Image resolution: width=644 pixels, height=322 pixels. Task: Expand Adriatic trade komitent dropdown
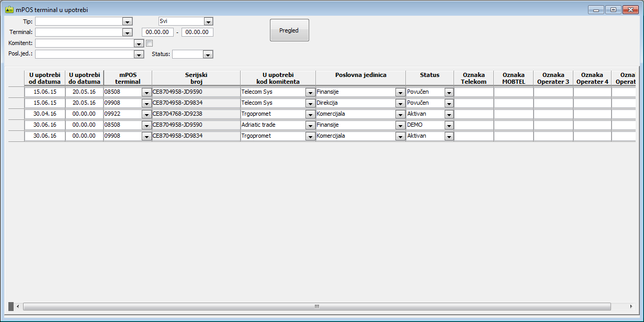(x=310, y=125)
